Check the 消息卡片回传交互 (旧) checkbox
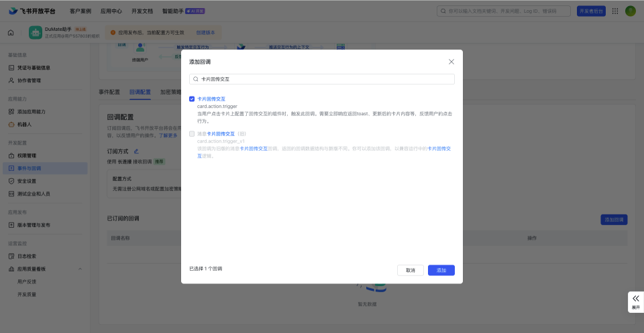Viewport: 644px width, 333px height. point(192,133)
